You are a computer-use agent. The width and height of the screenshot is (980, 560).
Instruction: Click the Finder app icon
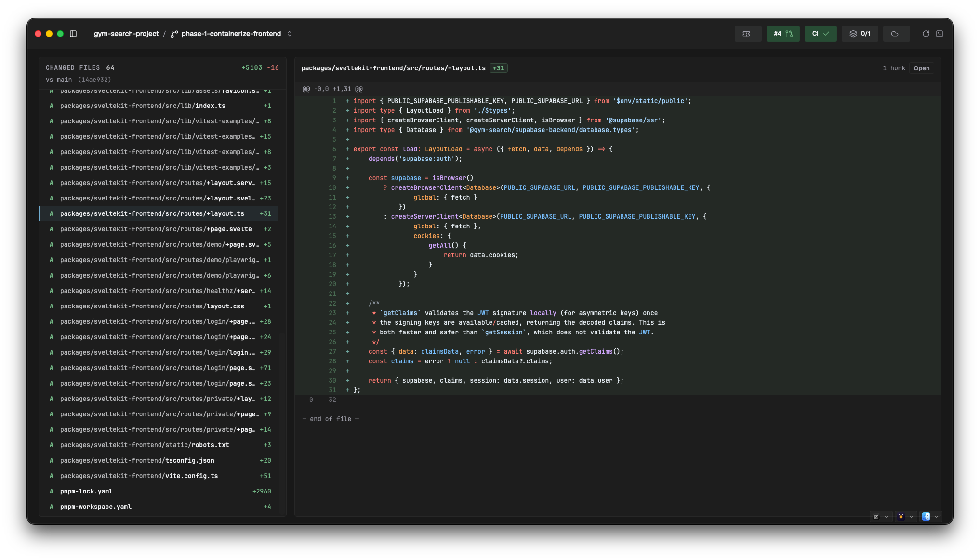coord(926,517)
